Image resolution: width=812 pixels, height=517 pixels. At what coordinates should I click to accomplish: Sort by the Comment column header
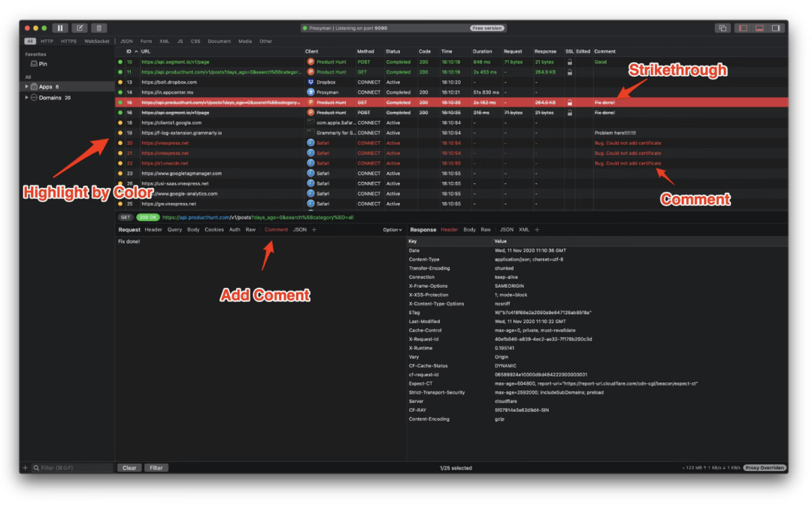(x=604, y=51)
